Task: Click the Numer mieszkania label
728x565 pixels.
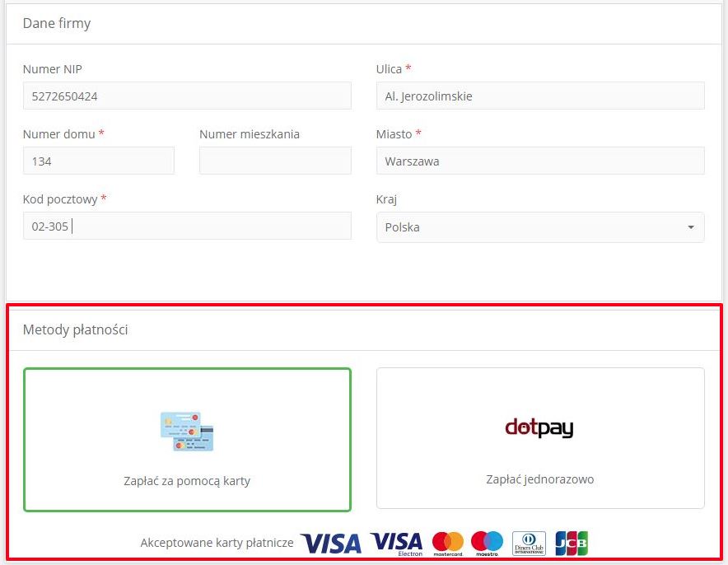Action: [250, 134]
